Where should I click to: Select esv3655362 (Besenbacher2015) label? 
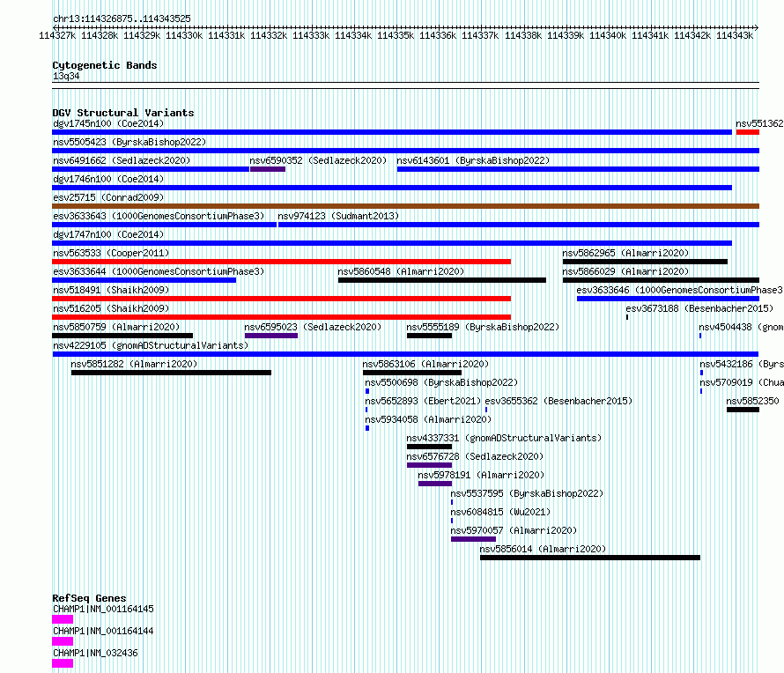tap(558, 401)
